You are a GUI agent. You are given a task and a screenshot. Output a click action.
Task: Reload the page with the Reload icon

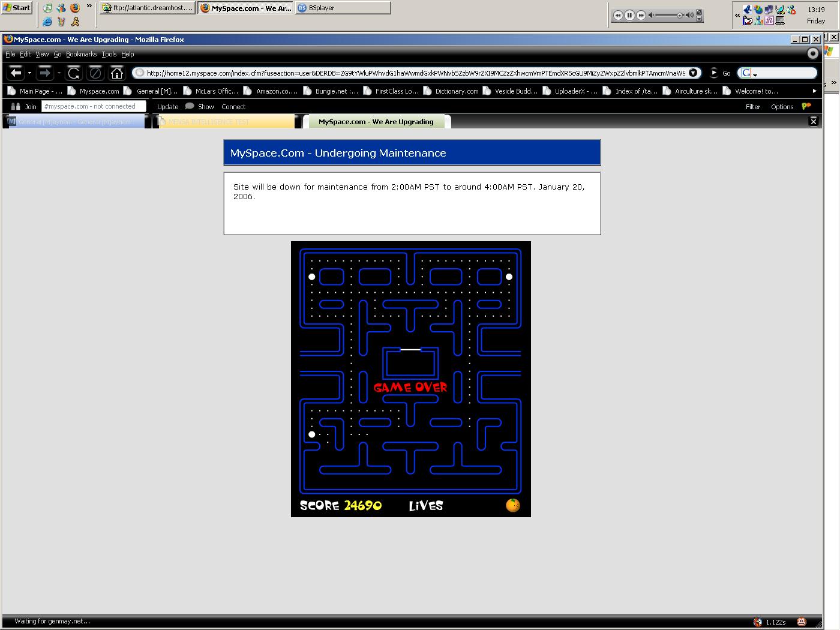click(74, 73)
